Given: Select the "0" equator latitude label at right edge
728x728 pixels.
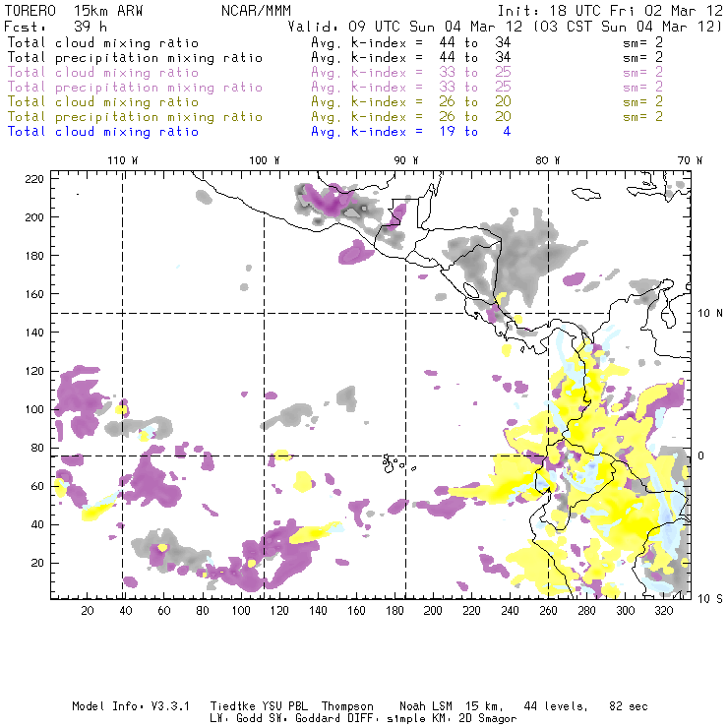Looking at the screenshot, I should (701, 455).
